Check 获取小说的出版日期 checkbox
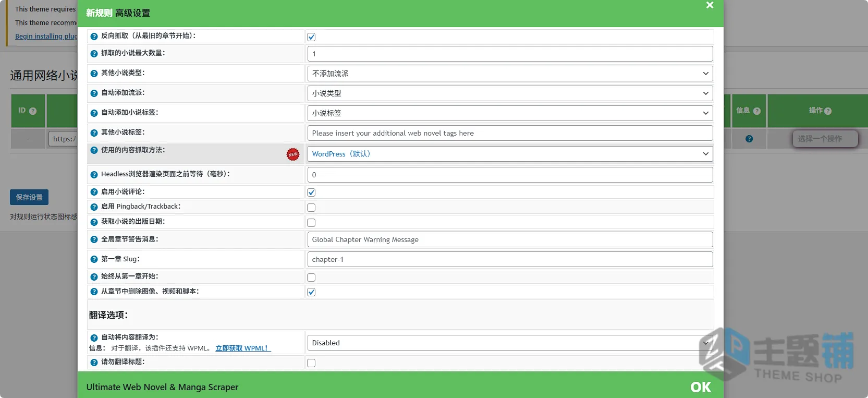The width and height of the screenshot is (868, 398). click(311, 223)
